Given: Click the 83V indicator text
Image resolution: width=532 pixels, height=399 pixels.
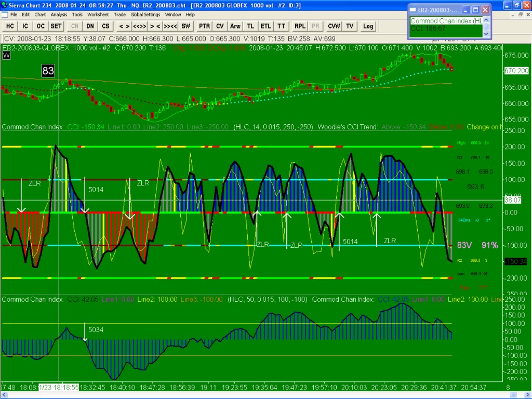Looking at the screenshot, I should coord(464,245).
